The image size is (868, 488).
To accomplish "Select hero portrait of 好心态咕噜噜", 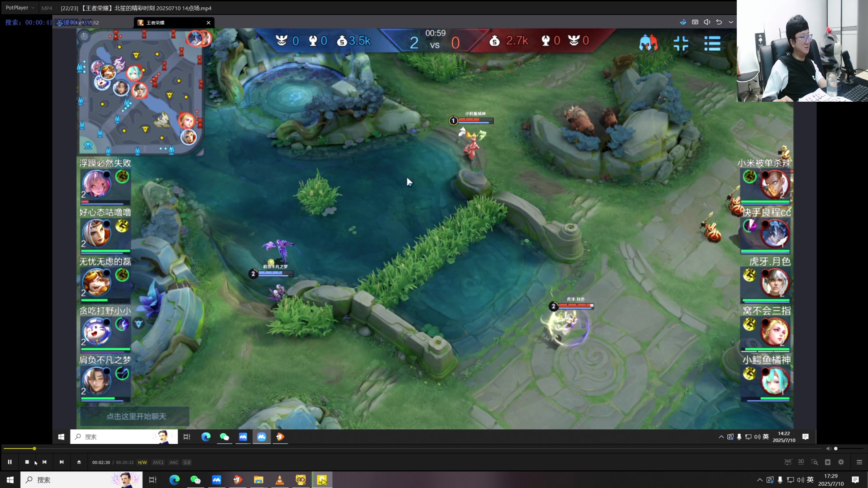I will click(97, 233).
